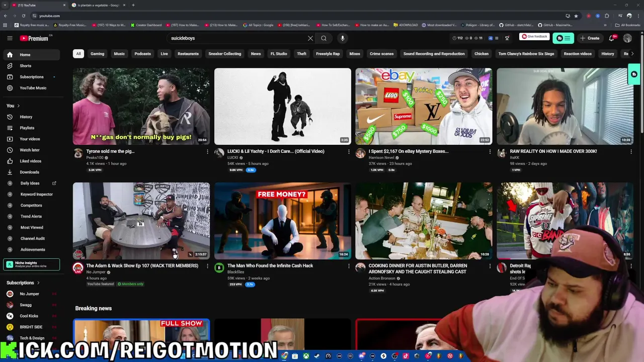Open Trend Alerts in the sidebar

click(31, 217)
